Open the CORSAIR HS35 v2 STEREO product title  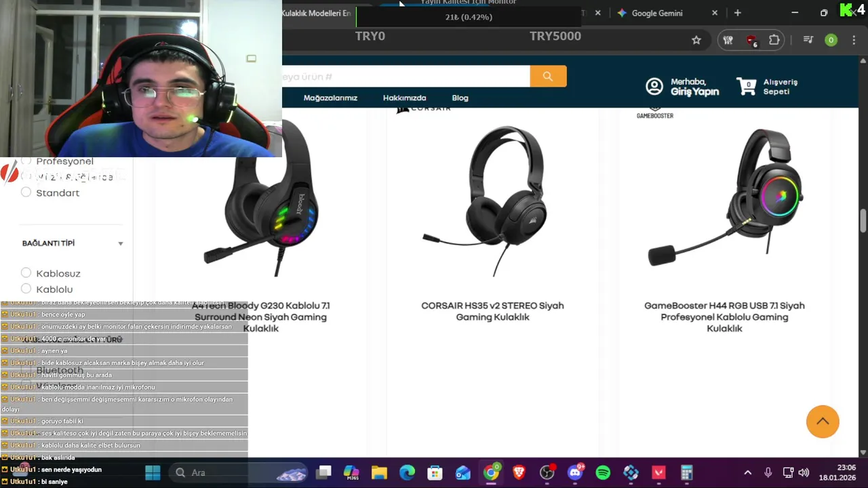coord(492,311)
